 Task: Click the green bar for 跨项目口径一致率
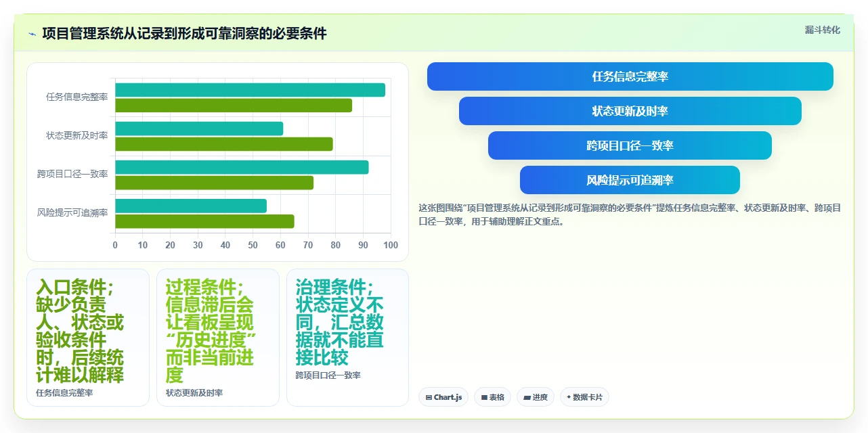214,183
